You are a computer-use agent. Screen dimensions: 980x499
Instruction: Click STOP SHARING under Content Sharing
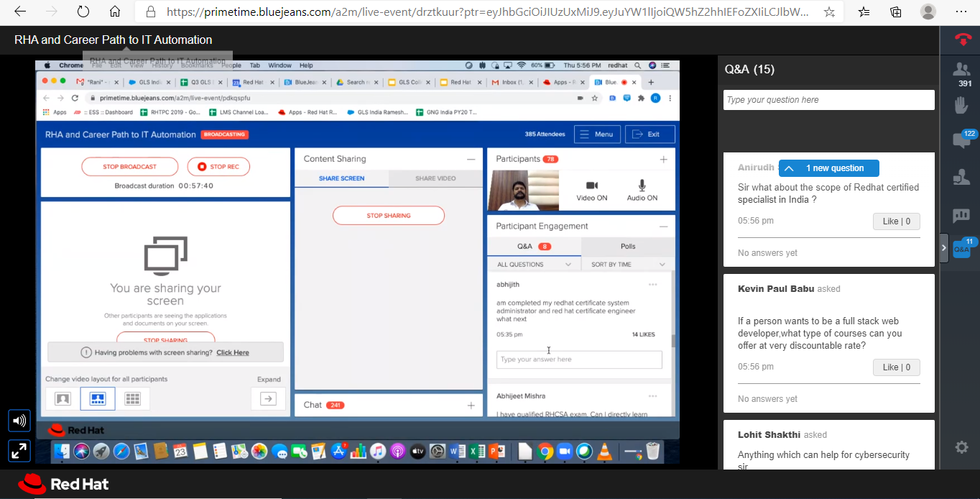coord(389,216)
